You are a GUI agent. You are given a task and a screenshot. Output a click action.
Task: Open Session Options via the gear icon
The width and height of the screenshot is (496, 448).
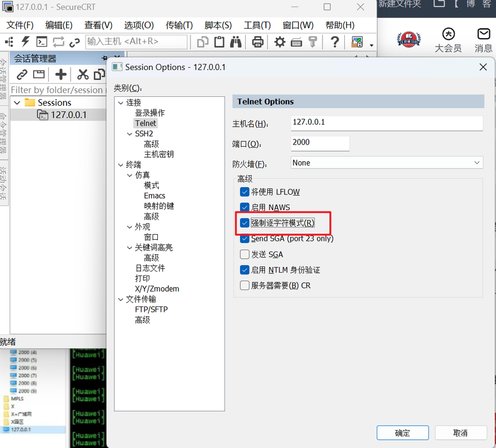280,42
